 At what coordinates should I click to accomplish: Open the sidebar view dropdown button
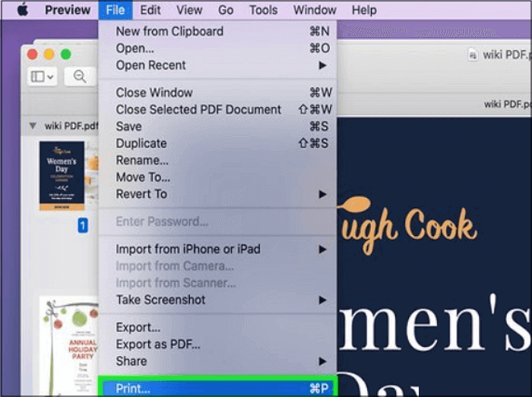43,77
